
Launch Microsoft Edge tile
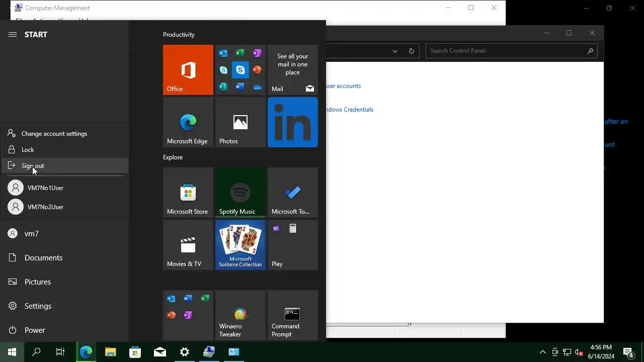point(188,122)
